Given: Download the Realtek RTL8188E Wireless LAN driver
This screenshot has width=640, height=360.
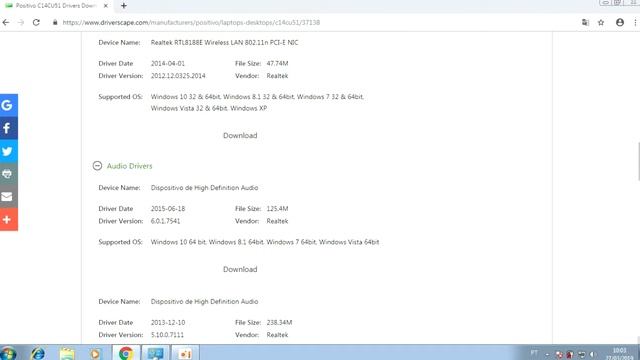Looking at the screenshot, I should 240,136.
